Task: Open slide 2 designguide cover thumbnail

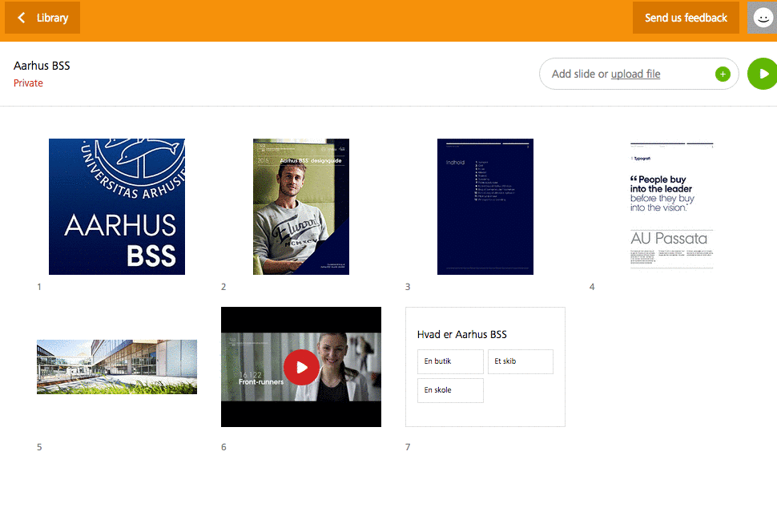Action: click(301, 207)
